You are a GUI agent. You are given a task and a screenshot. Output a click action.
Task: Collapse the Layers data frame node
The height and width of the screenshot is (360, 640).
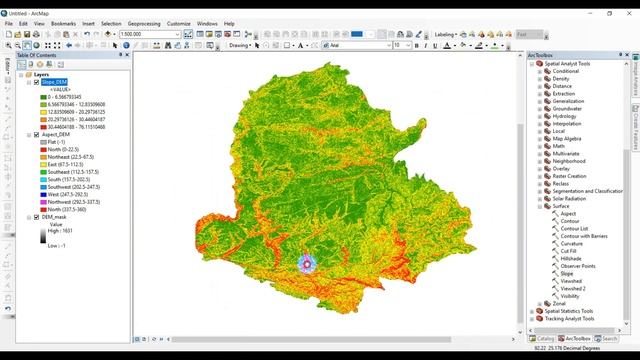point(21,75)
